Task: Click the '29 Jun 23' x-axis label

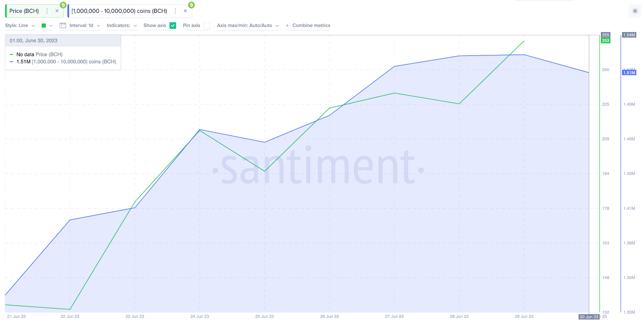Action: [x=524, y=316]
